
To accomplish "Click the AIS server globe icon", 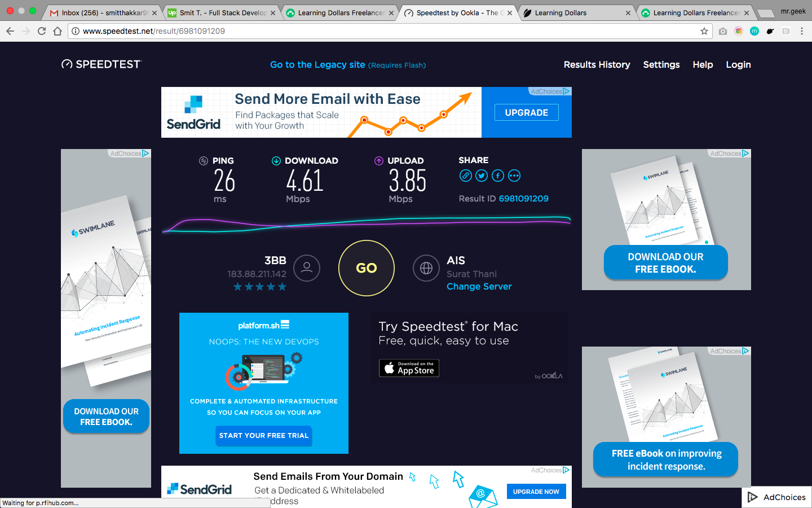I will click(426, 268).
